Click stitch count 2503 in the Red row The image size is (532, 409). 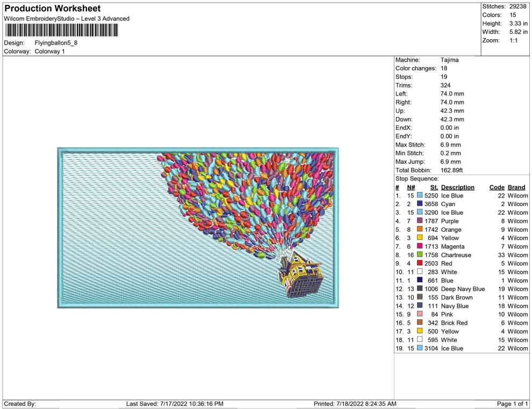431,264
